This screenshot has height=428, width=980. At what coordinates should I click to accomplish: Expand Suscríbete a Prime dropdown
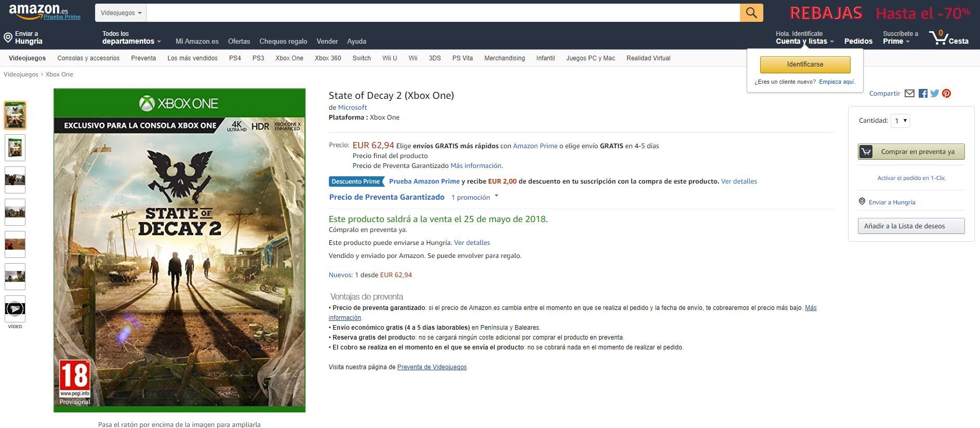tap(900, 37)
